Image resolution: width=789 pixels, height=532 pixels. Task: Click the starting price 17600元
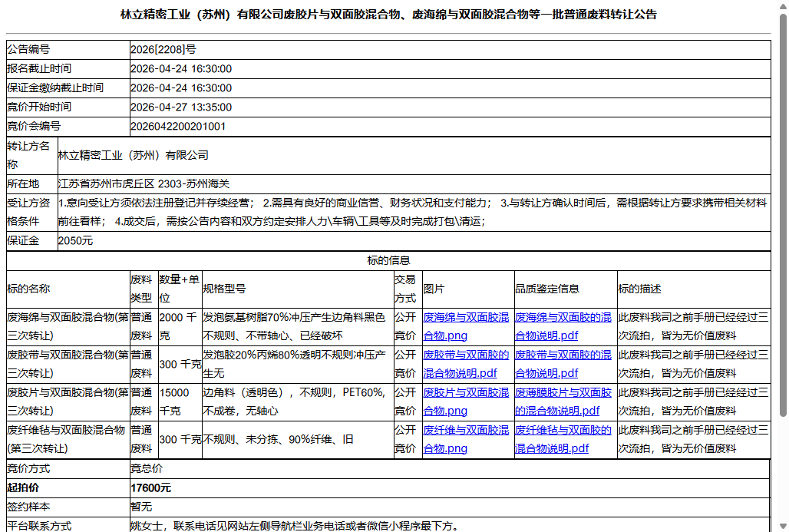point(151,488)
